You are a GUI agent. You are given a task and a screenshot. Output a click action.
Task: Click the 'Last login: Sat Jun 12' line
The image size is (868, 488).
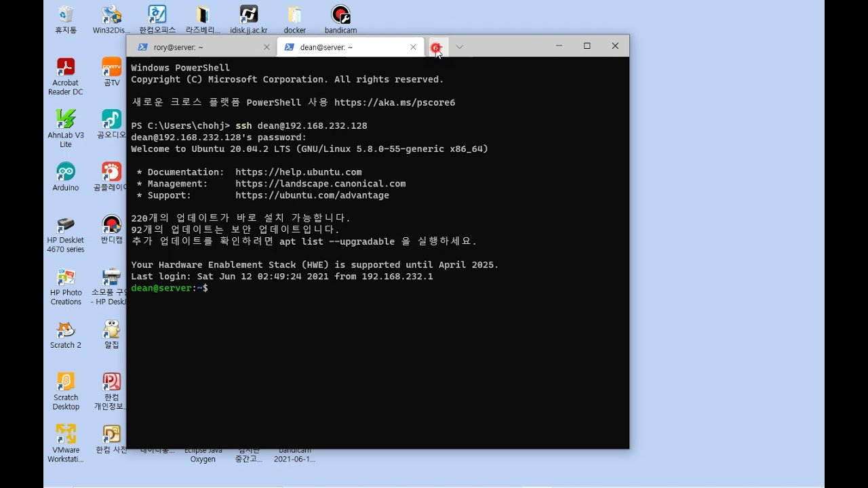[x=282, y=277]
